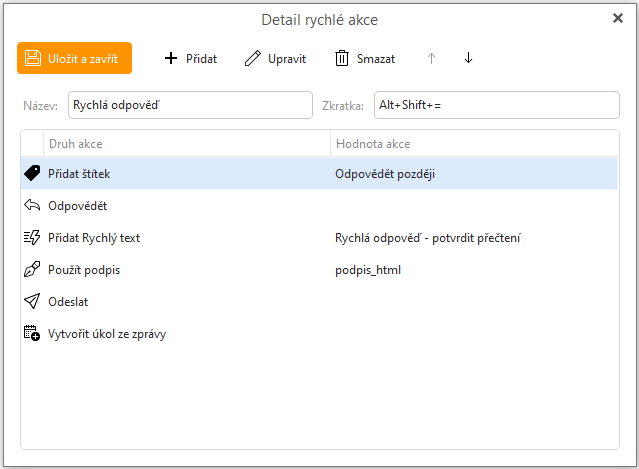Focus the Název text field

click(190, 105)
